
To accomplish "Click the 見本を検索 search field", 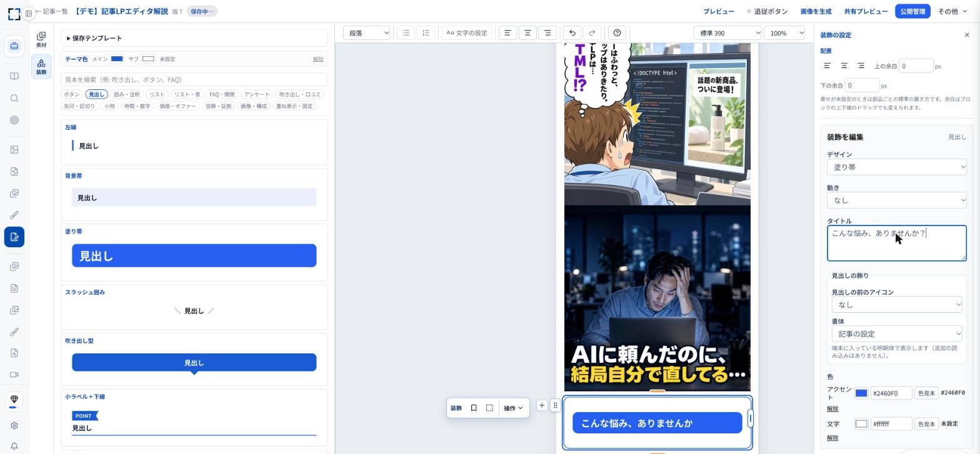I will [x=194, y=79].
